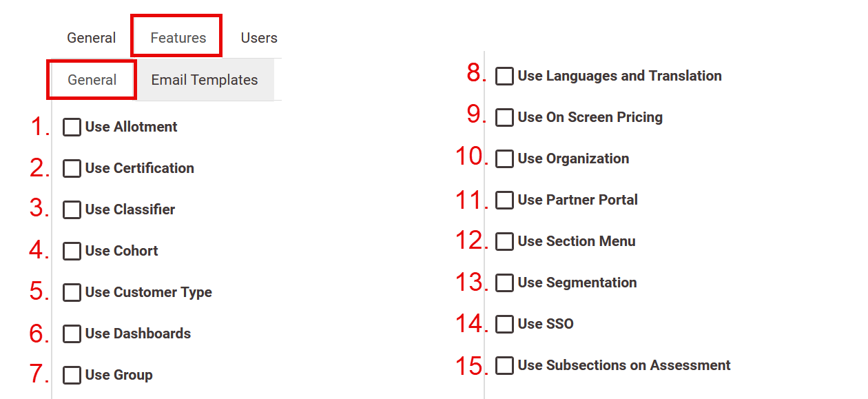868x399 pixels.
Task: Check Use Subsections on Assessment
Action: click(505, 366)
